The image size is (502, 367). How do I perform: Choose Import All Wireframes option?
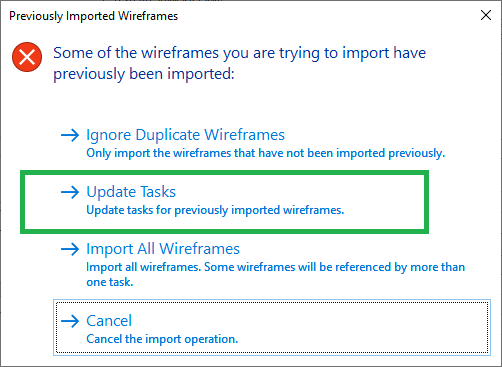[163, 249]
